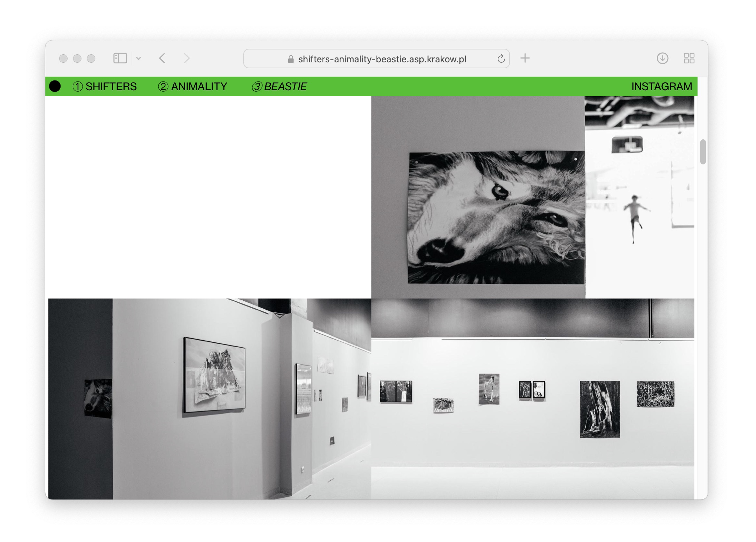Open the BEASTIE menu item
756x542 pixels.
point(279,86)
